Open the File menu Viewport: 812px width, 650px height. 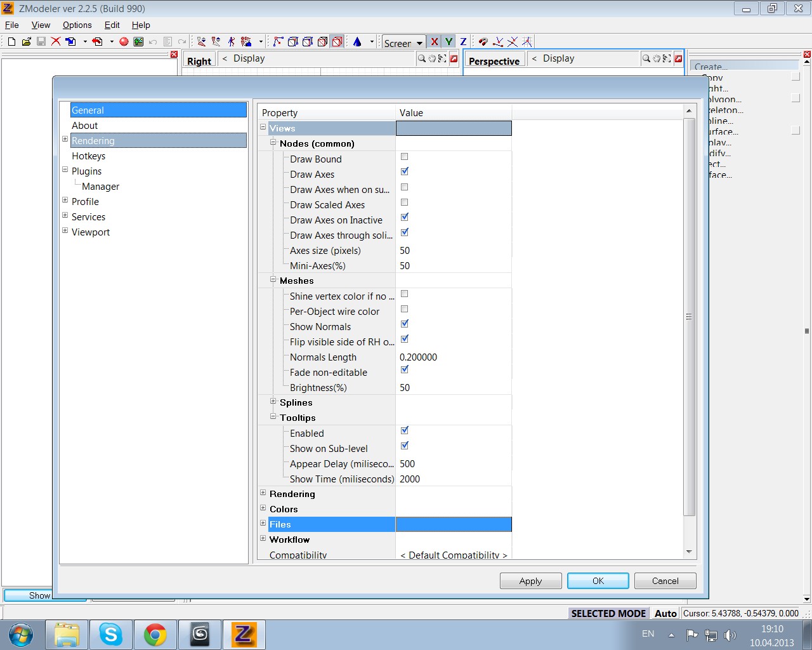12,25
